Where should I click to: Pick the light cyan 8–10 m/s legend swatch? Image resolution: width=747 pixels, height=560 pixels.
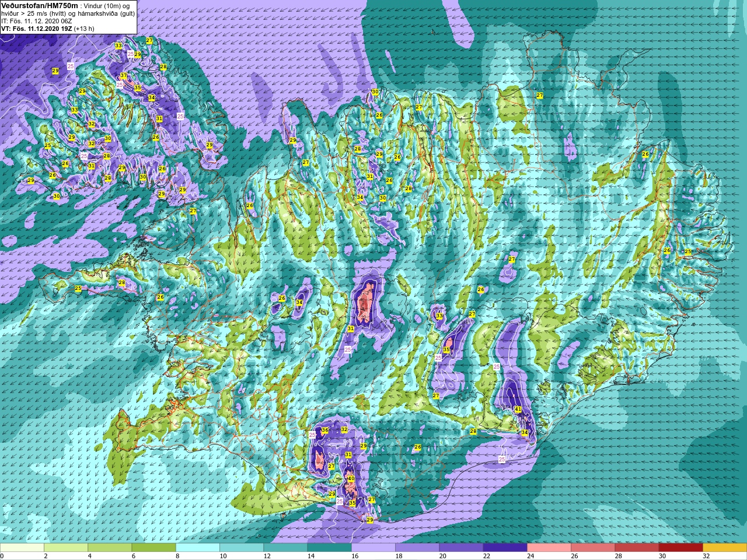pyautogui.click(x=198, y=548)
